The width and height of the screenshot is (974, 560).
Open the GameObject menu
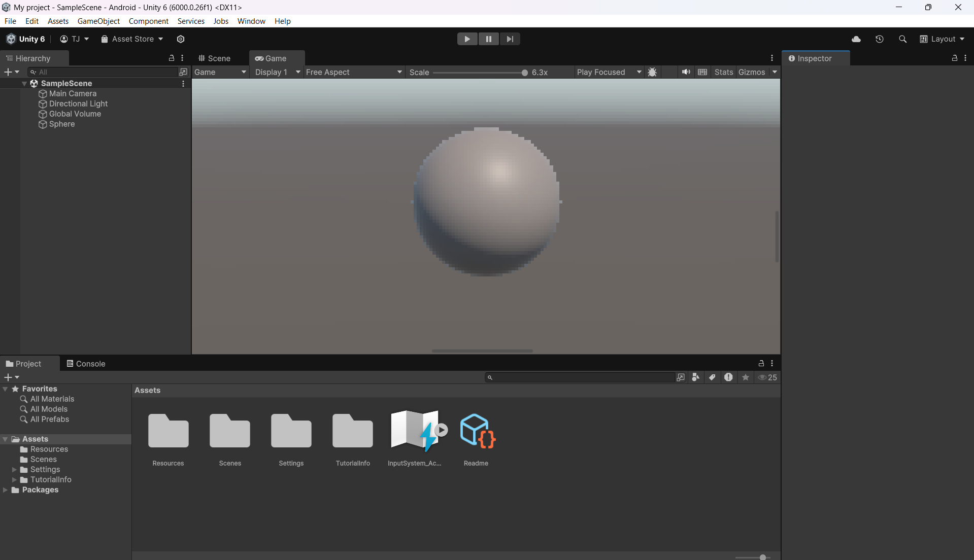pyautogui.click(x=98, y=21)
